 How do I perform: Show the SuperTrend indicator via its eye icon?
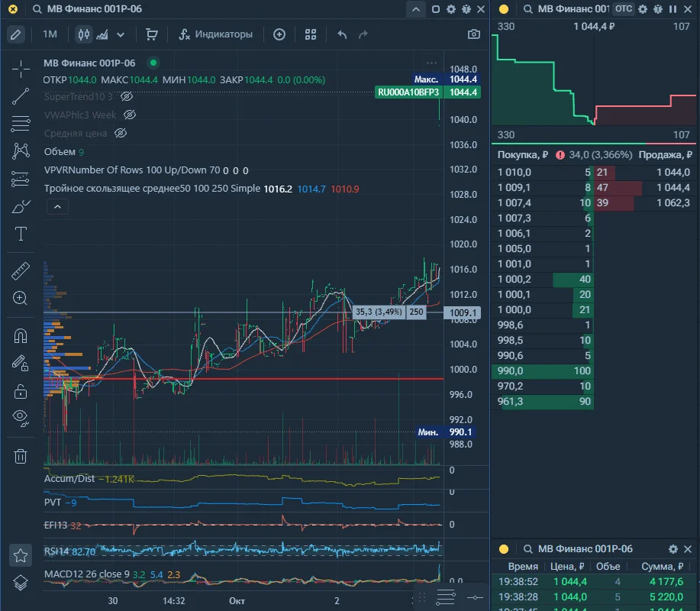pos(127,96)
